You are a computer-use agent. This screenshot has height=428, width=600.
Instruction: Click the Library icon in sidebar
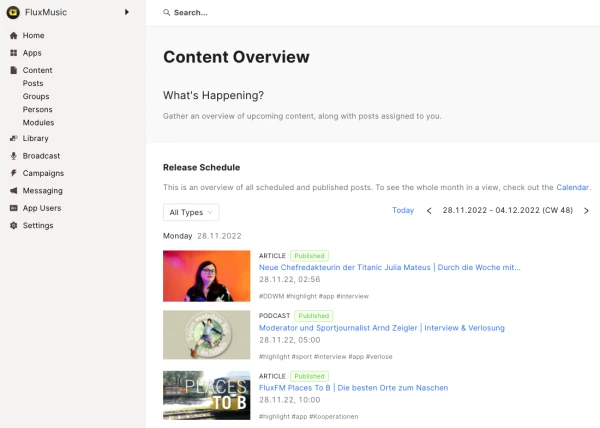click(13, 138)
